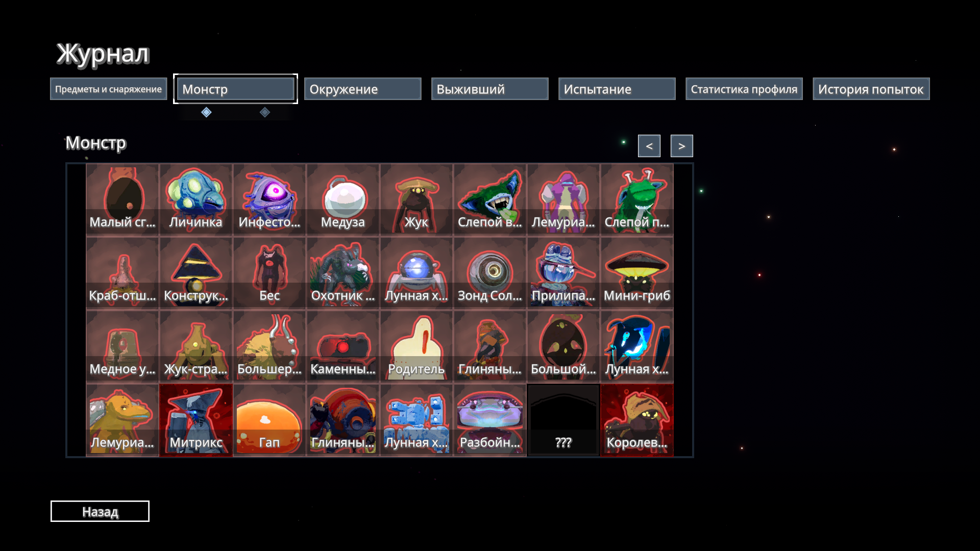Open the Зонд Сол... monster entry
Viewport: 980px width, 551px height.
[489, 272]
